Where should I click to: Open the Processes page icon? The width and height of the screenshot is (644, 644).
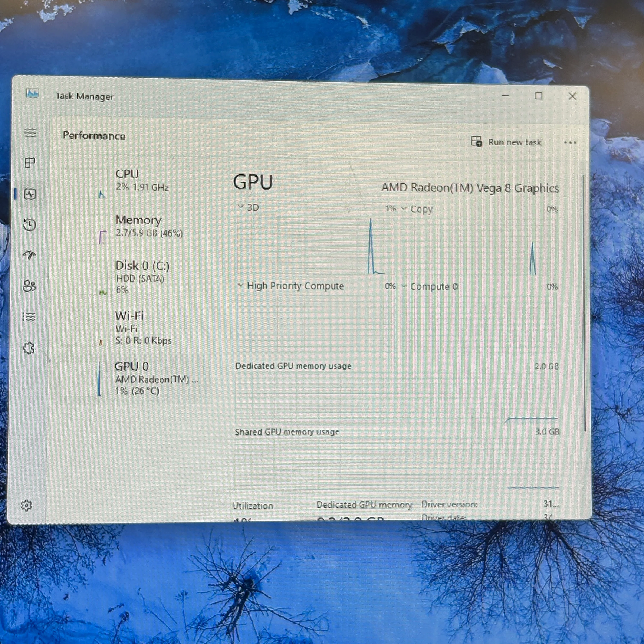[x=30, y=163]
